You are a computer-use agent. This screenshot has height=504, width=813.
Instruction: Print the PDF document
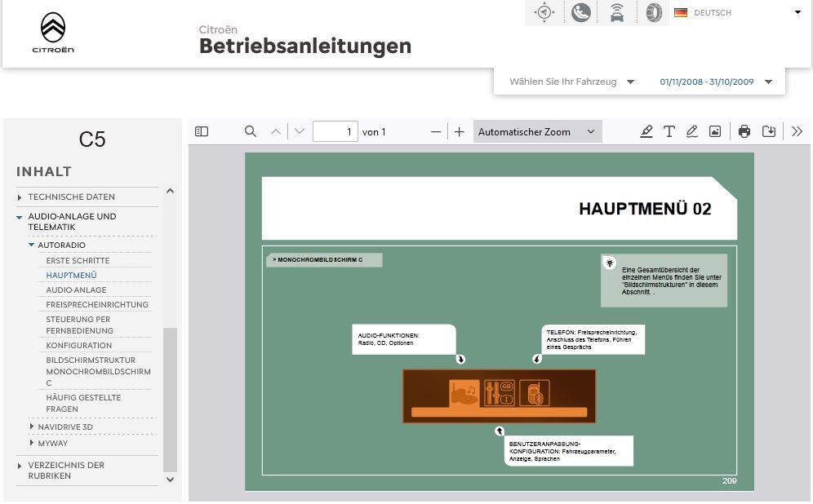pyautogui.click(x=744, y=131)
